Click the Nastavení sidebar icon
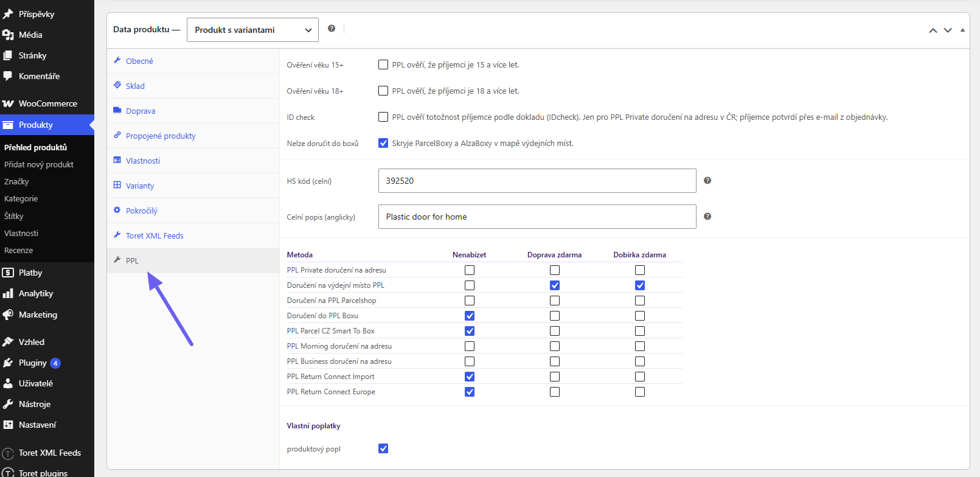 (8, 425)
